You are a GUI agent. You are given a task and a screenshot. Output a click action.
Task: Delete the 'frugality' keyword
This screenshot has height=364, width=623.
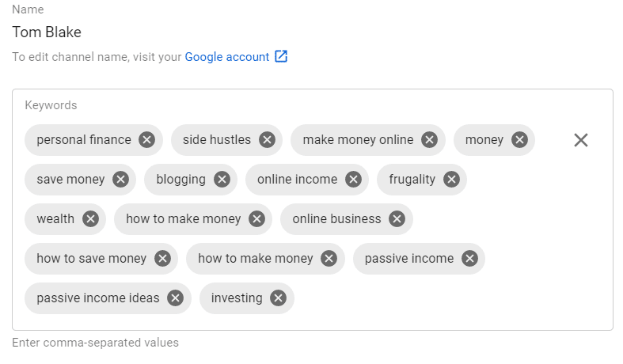[x=451, y=179]
